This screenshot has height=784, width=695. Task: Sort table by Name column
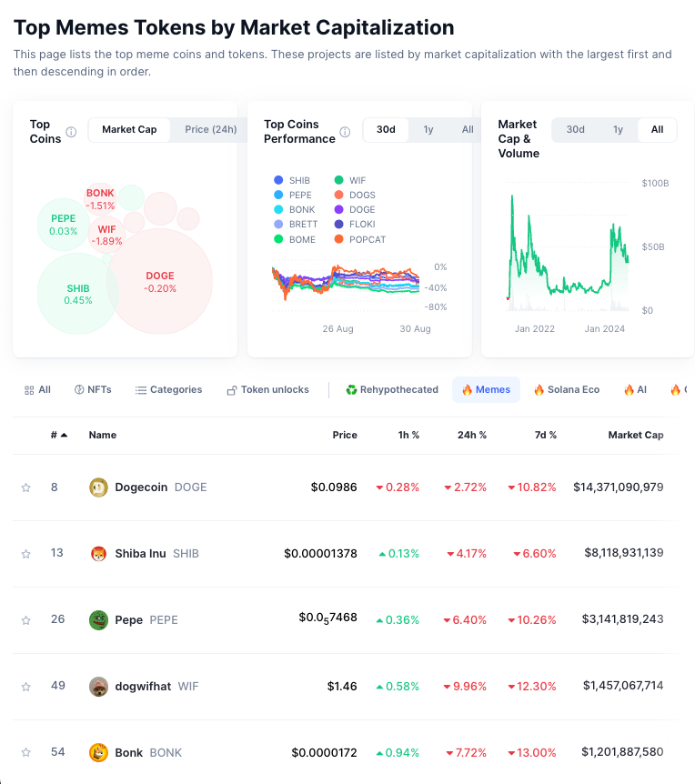(103, 436)
